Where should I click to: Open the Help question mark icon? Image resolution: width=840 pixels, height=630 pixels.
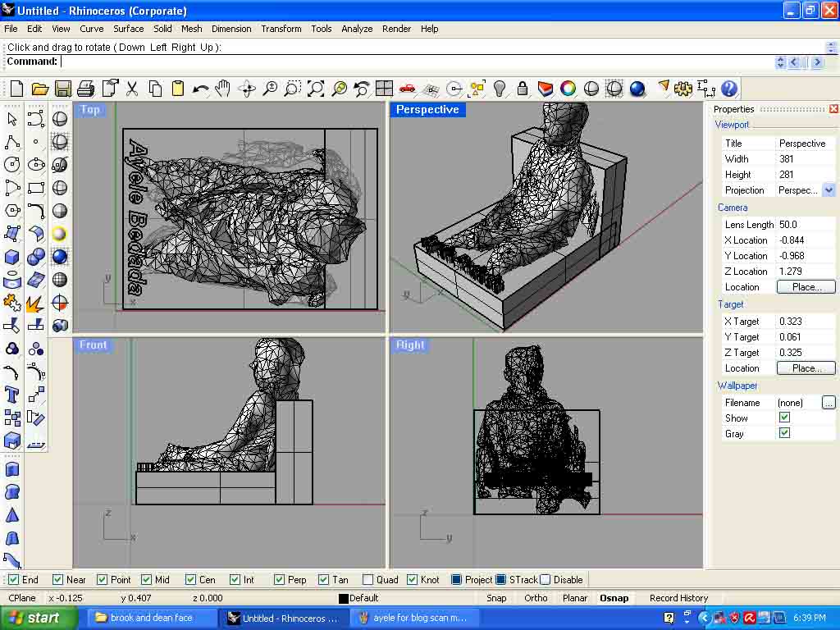pos(729,89)
